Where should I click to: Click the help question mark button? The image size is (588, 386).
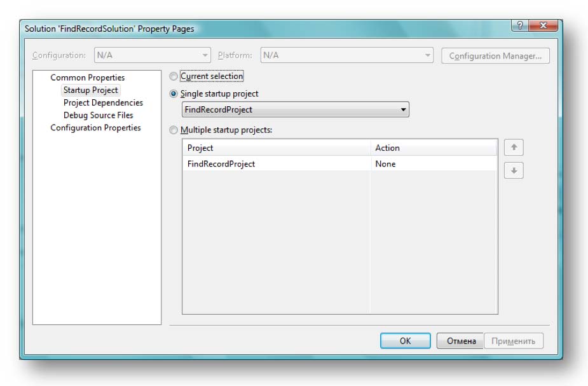[x=520, y=25]
